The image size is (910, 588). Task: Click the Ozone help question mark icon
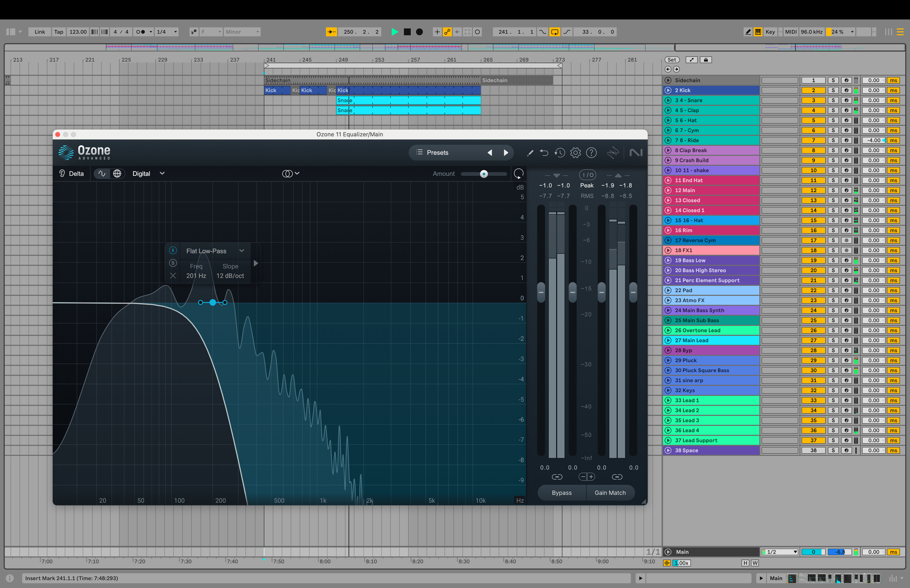591,153
